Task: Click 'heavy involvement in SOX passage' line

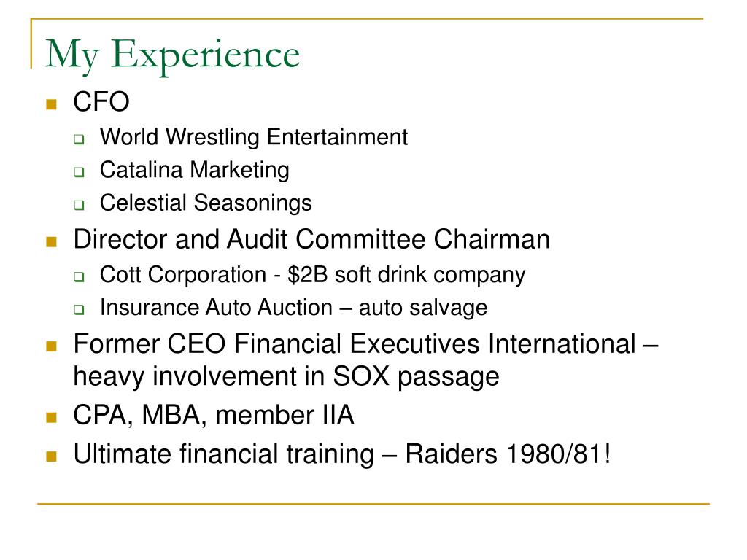Action: (286, 377)
